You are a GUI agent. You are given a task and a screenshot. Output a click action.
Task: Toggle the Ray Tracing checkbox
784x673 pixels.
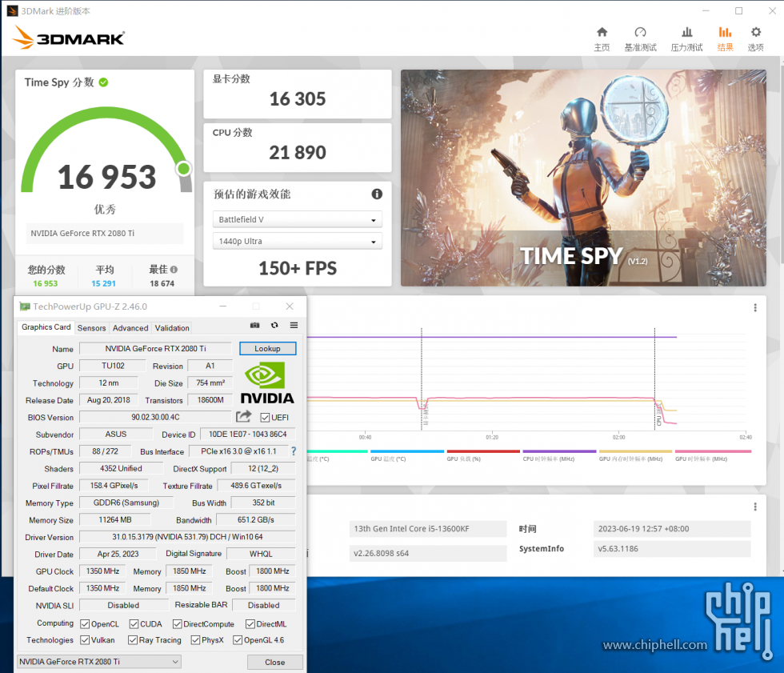(133, 640)
